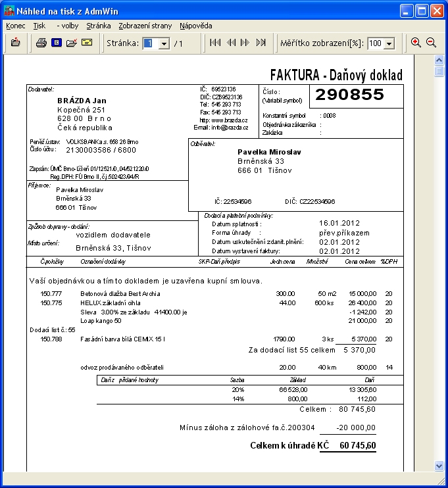Open the Zobrazení strany menu
The height and width of the screenshot is (488, 448).
[145, 26]
